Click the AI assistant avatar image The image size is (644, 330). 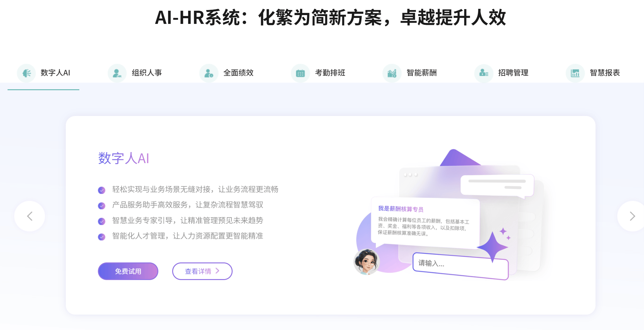point(366,261)
